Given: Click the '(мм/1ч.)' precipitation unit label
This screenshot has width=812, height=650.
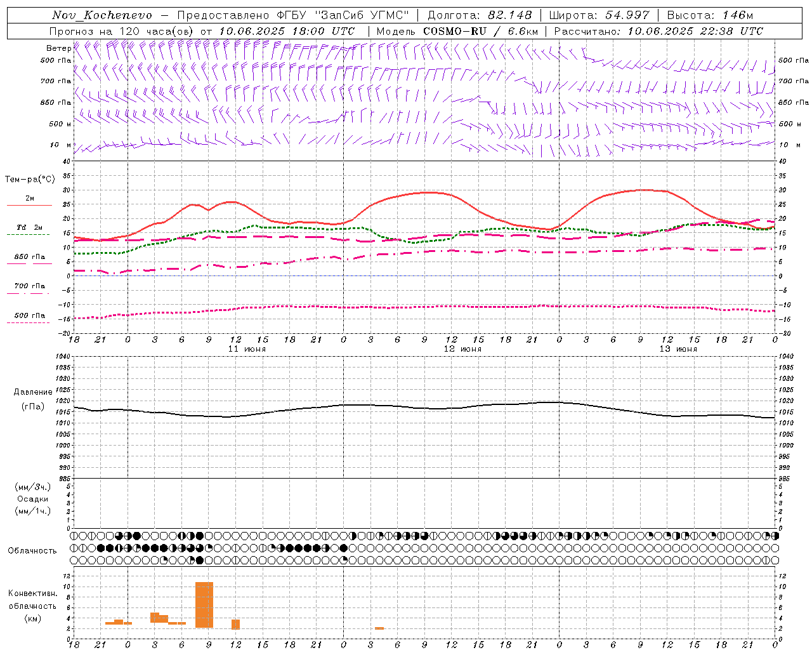Looking at the screenshot, I should [x=33, y=511].
